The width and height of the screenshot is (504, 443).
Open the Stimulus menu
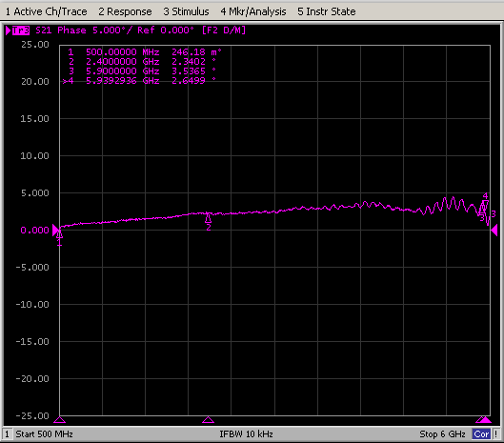coord(186,11)
